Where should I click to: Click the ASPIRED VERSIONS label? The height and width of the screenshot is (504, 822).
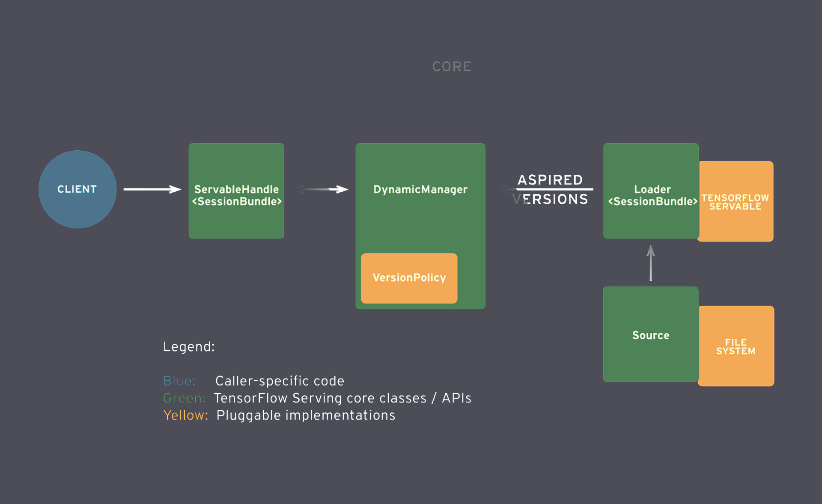point(551,189)
